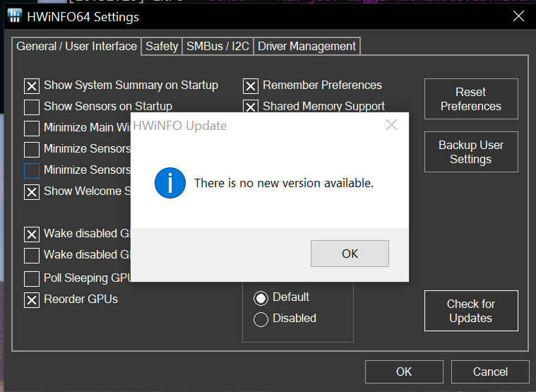
Task: Toggle the blue-outlined Minimize Sensors checkbox
Action: [32, 171]
